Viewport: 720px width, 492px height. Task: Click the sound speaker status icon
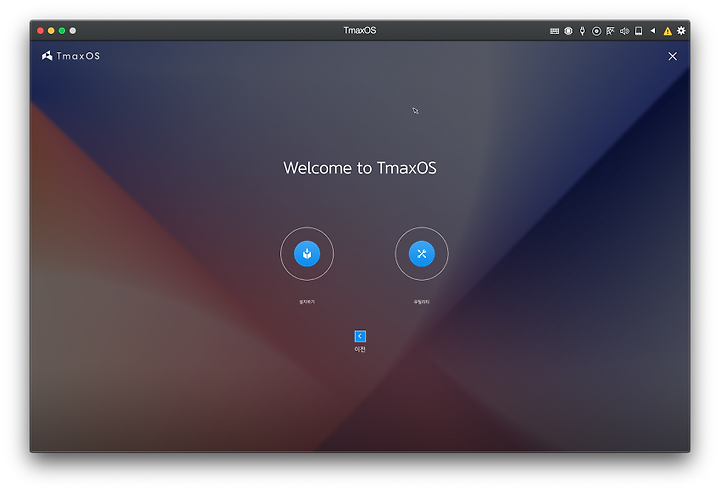tap(624, 31)
